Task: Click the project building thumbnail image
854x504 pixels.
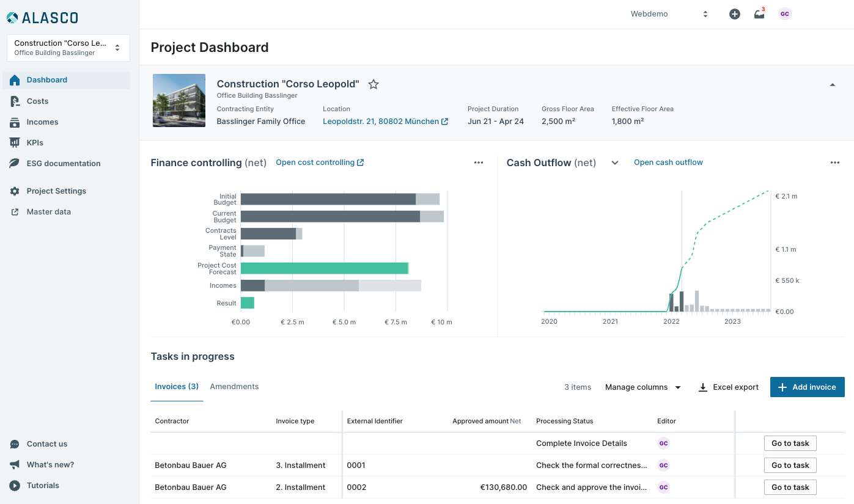Action: pyautogui.click(x=179, y=100)
